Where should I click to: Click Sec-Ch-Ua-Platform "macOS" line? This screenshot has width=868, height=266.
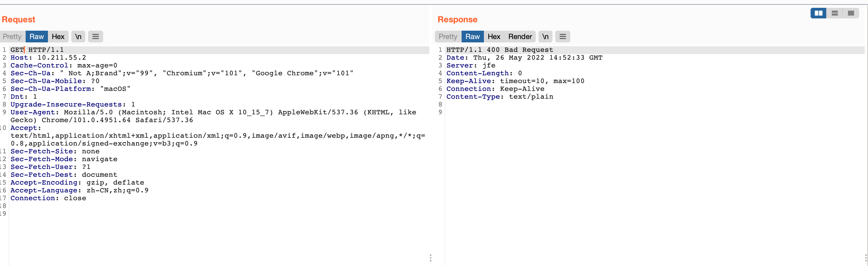coord(71,89)
